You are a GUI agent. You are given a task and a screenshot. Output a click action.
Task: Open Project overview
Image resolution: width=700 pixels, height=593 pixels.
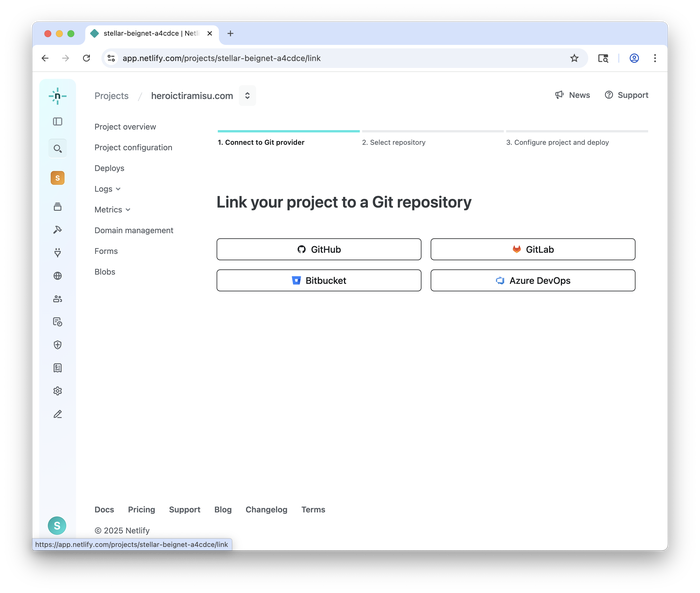[125, 127]
